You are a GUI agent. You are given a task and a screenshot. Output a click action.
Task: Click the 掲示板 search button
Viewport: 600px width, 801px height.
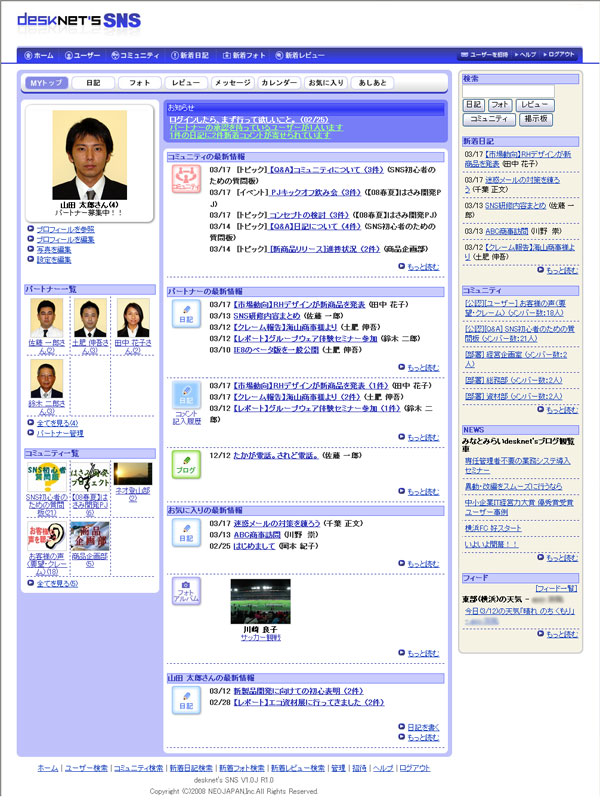[x=536, y=119]
